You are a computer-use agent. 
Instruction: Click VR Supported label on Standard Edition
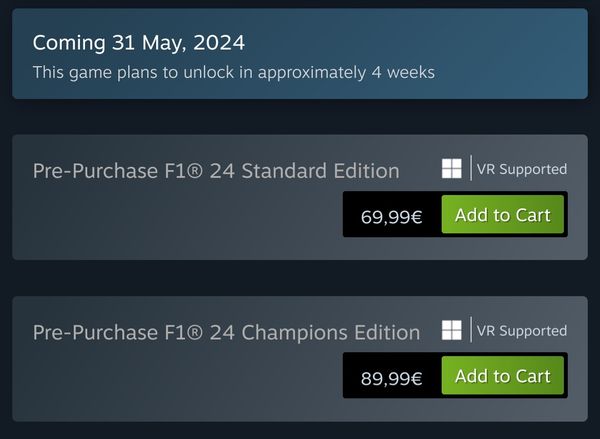point(522,169)
